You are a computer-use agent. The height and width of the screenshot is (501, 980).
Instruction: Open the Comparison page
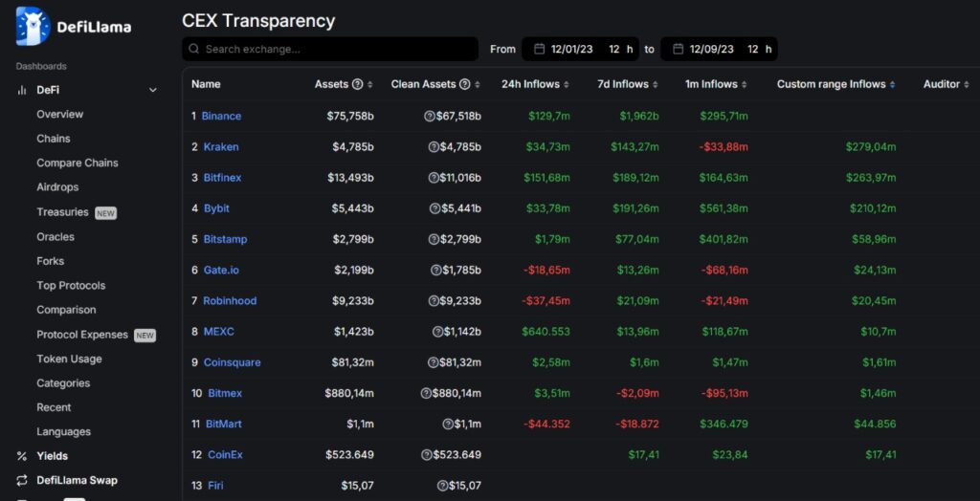coord(66,310)
